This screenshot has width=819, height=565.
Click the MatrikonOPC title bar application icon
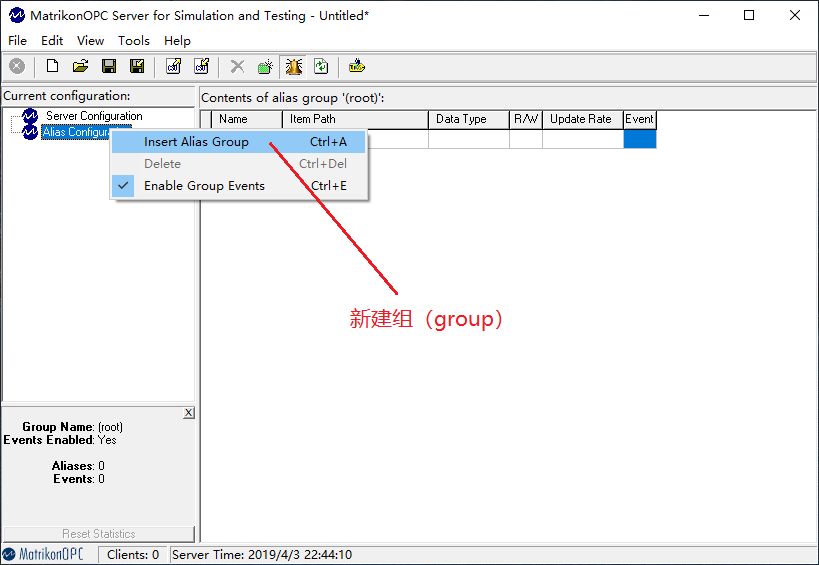click(17, 16)
